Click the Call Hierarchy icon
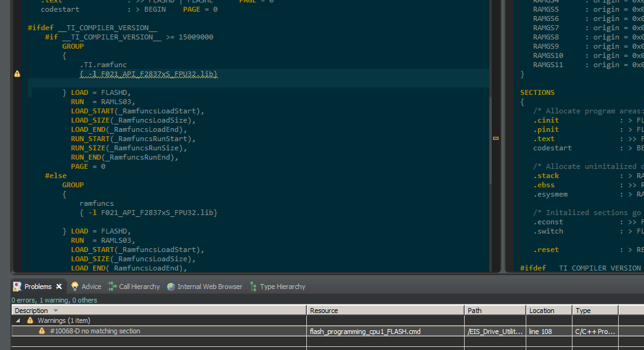The height and width of the screenshot is (350, 644). (112, 287)
